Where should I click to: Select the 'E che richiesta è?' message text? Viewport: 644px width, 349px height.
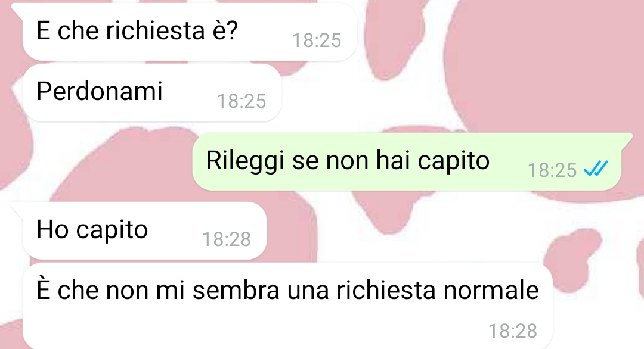(x=137, y=31)
